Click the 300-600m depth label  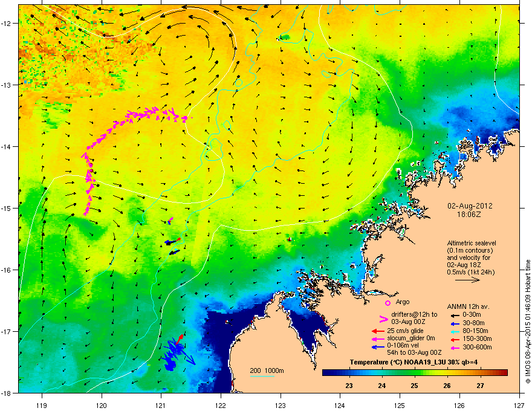pos(477,348)
